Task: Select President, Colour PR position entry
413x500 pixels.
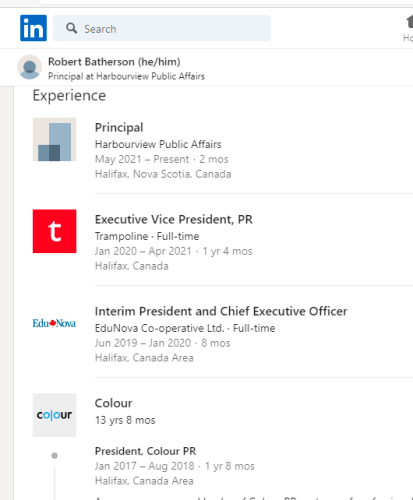Action: 145,451
